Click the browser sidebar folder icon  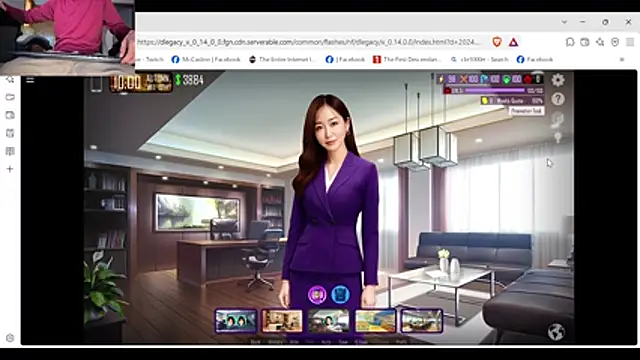tap(10, 97)
